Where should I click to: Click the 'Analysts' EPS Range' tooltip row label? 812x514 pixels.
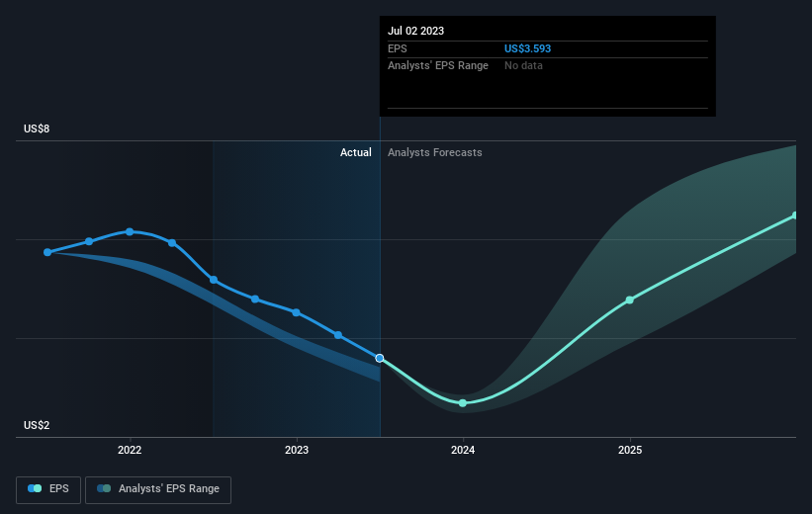click(x=438, y=66)
